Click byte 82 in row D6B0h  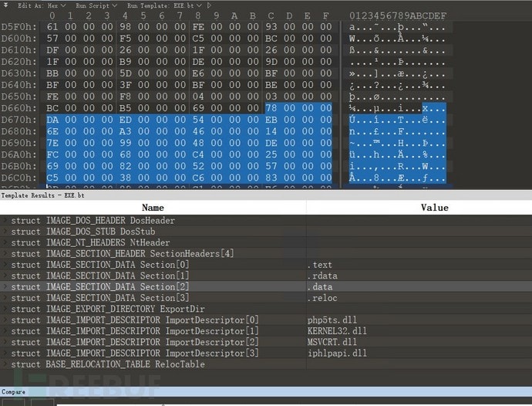click(x=125, y=166)
